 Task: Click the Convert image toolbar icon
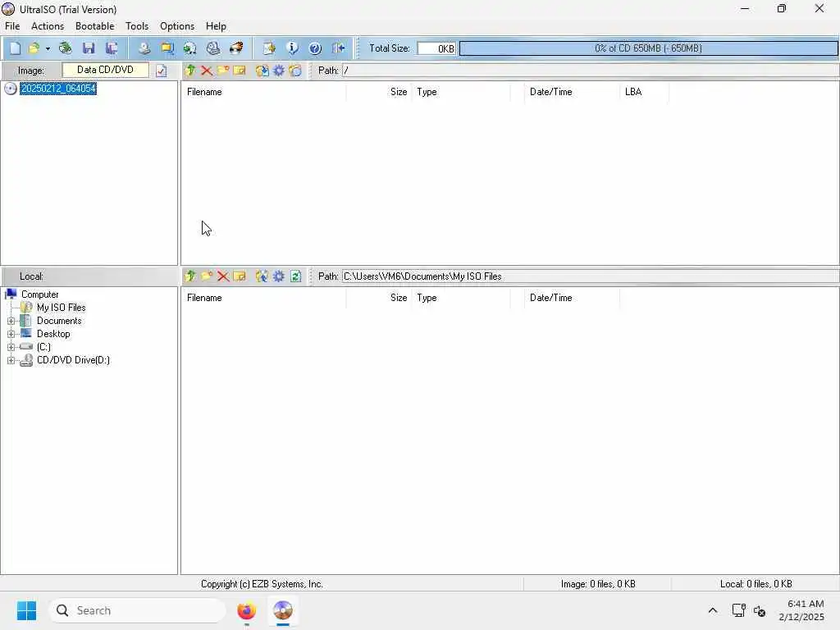click(x=167, y=48)
